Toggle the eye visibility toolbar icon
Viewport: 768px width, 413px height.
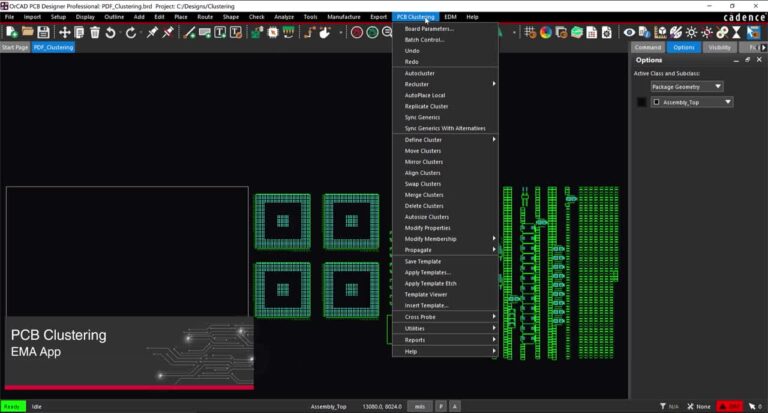(x=629, y=32)
